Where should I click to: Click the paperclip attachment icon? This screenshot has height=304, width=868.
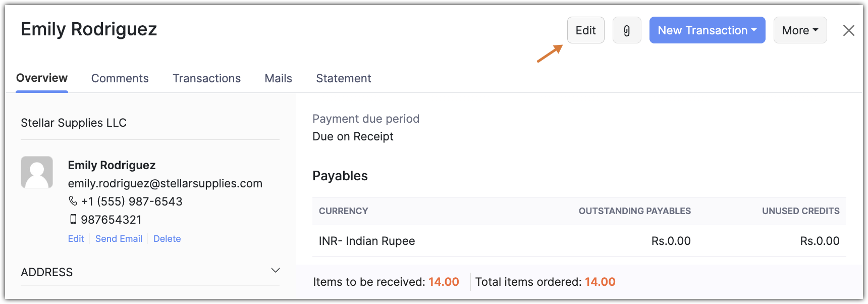[626, 30]
